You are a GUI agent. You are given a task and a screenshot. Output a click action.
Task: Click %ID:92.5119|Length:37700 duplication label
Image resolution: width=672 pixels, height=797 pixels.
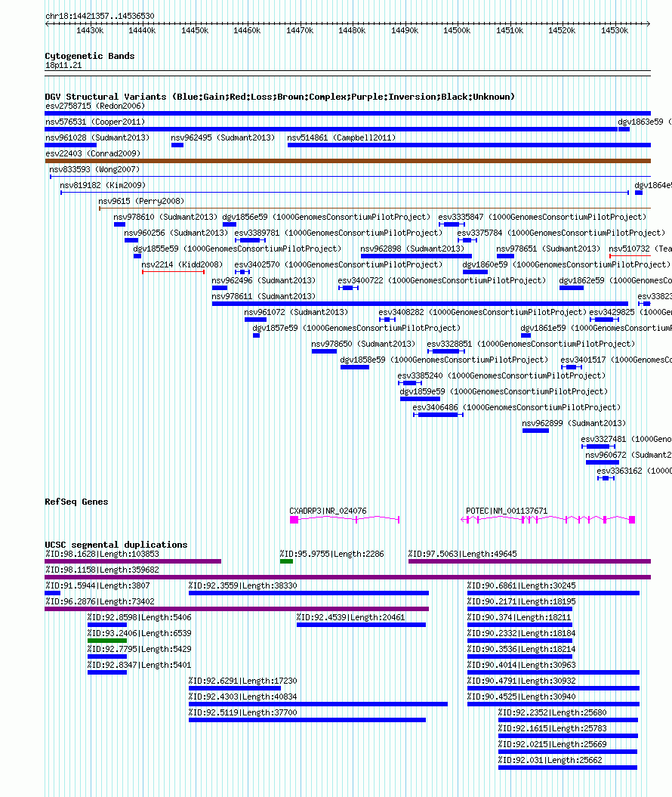point(243,712)
